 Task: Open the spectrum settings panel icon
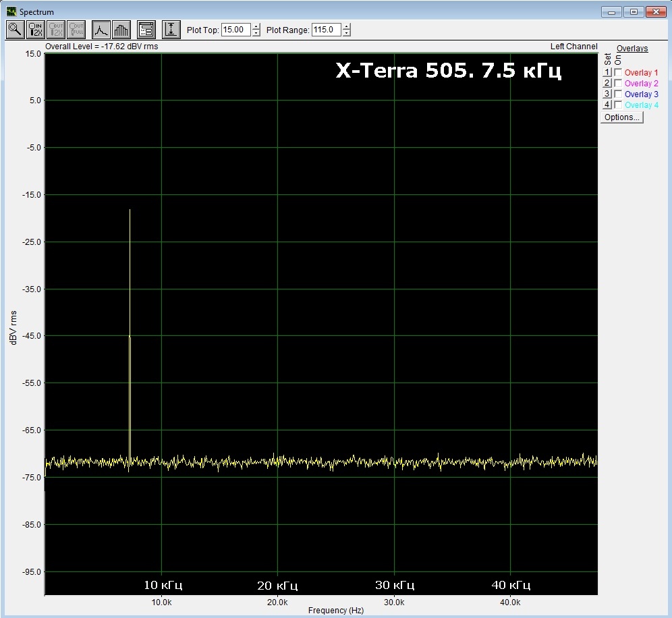[146, 29]
